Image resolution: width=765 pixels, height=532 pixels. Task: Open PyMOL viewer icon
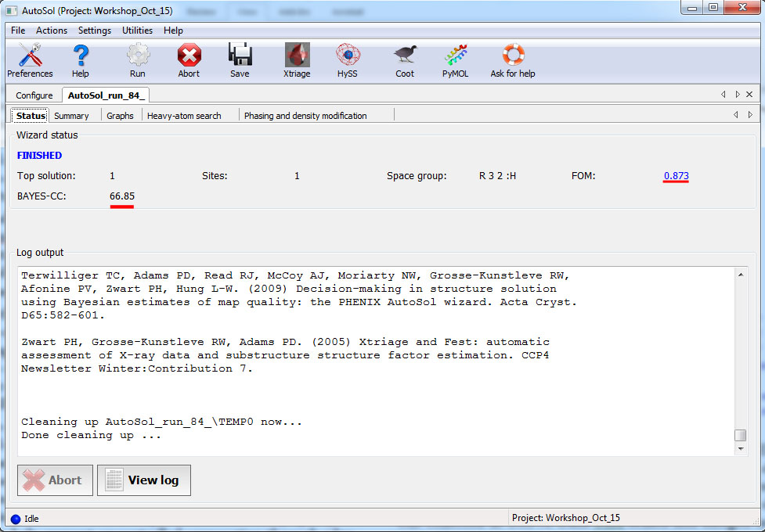pos(455,60)
